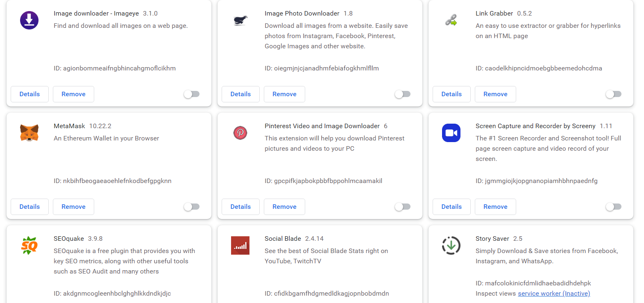Click the Social Blade red bars icon

(240, 245)
